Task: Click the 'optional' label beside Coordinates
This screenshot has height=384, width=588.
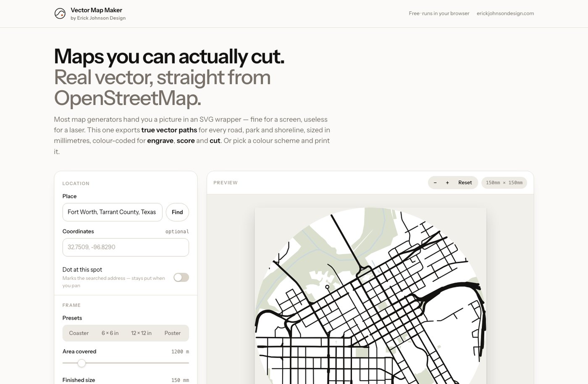Action: (x=177, y=231)
